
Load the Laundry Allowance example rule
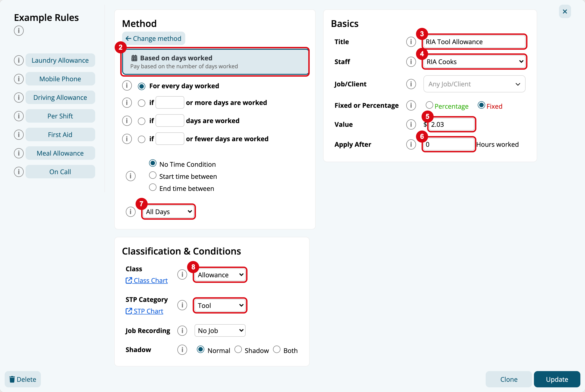click(x=60, y=60)
